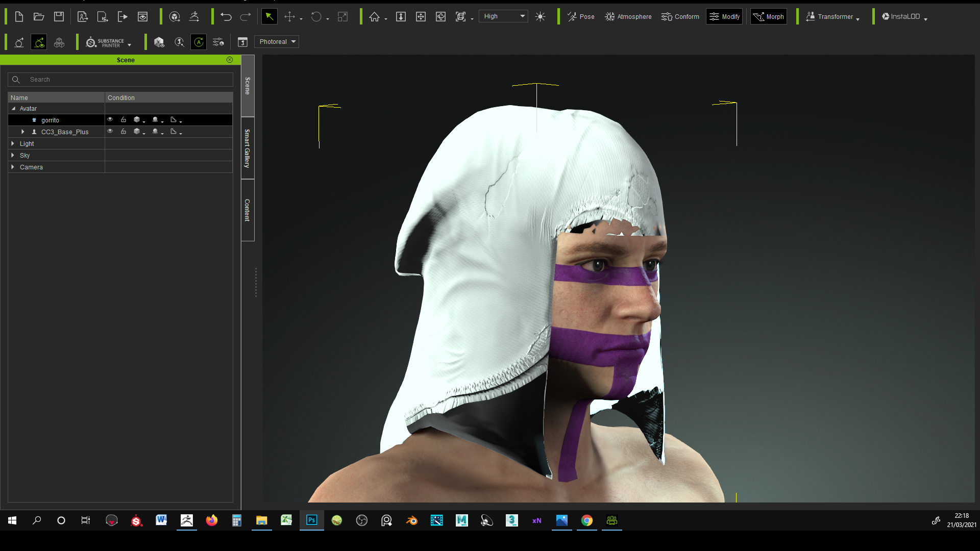The image size is (980, 551).
Task: Select the gorrito item in Scene tree
Action: coord(50,120)
